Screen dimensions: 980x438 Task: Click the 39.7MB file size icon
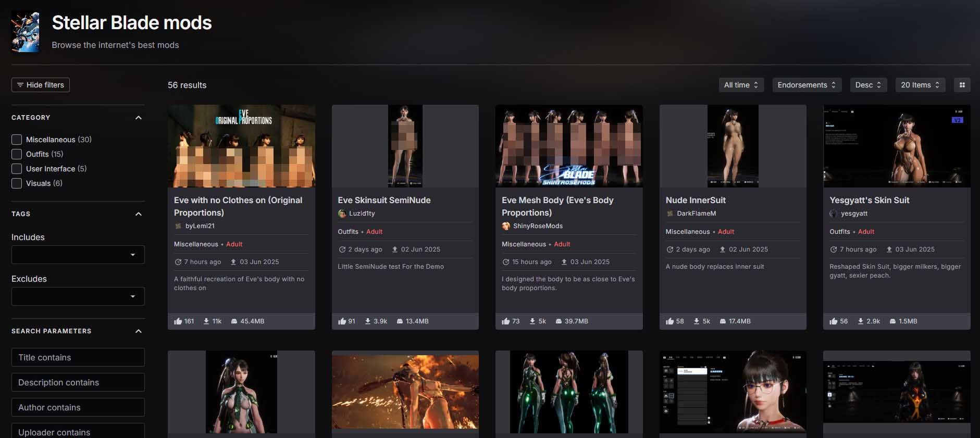[559, 321]
